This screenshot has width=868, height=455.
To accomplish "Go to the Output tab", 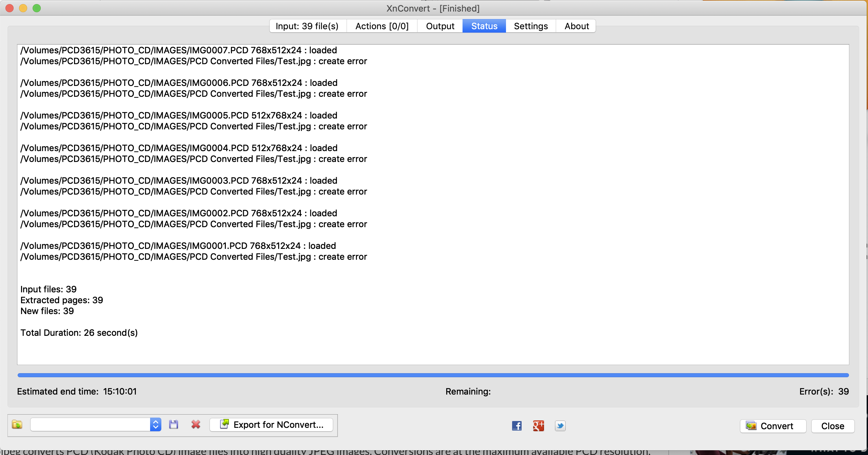I will (x=440, y=26).
